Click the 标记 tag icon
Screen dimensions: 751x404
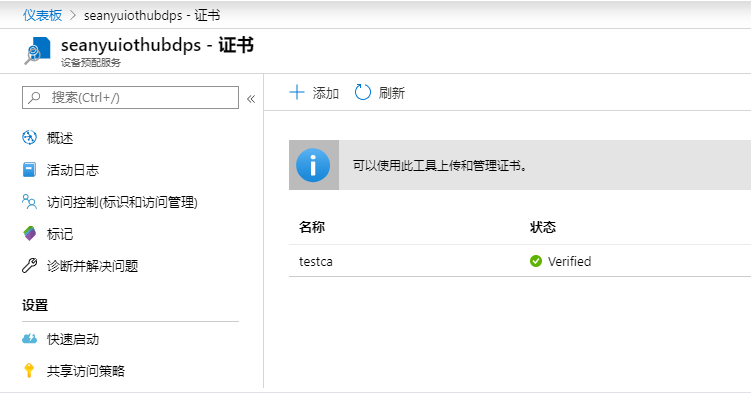pos(30,234)
